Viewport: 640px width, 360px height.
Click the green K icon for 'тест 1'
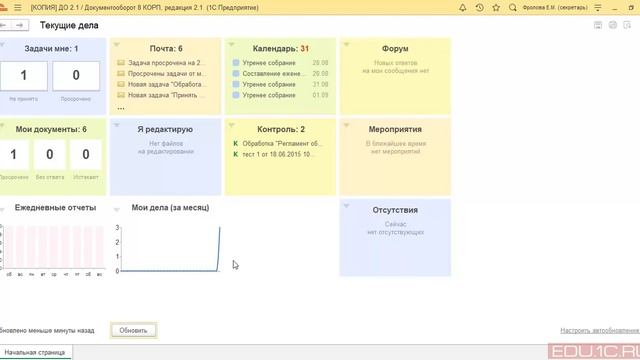pos(236,154)
